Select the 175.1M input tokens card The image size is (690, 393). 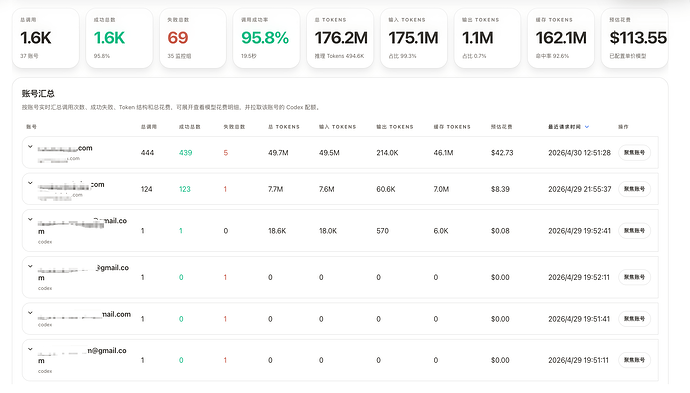tap(414, 38)
